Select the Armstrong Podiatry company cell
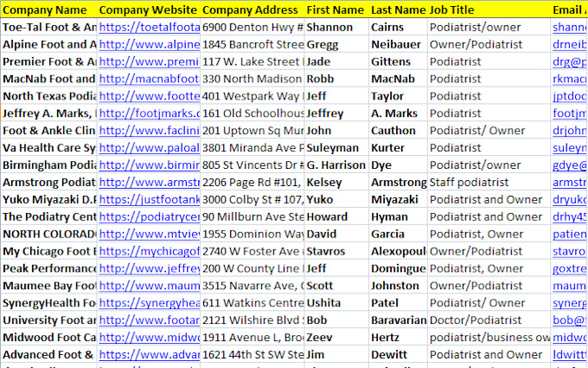The width and height of the screenshot is (588, 368). coord(48,182)
